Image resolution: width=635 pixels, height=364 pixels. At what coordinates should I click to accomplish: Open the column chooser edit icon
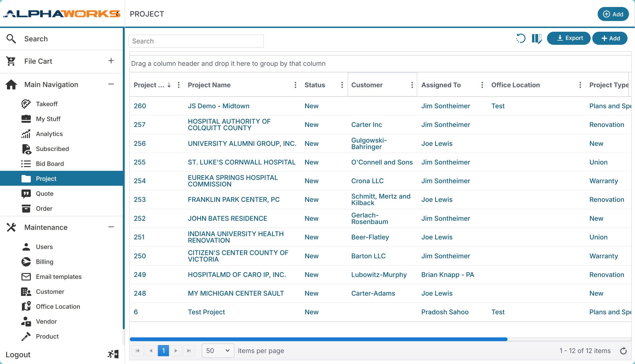coord(537,38)
